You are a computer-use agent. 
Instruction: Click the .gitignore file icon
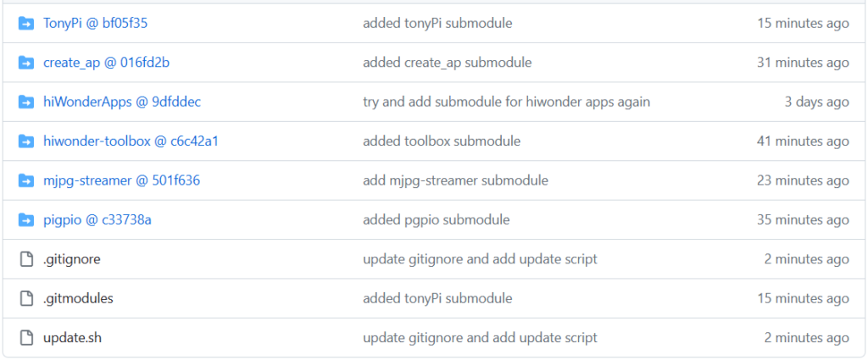point(25,259)
